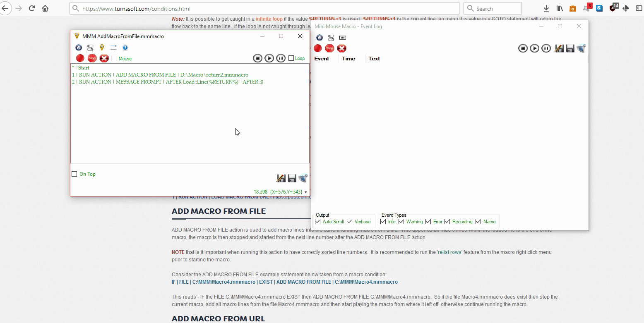Select the MESSAGE PROMPT macro line 2
The image size is (644, 323).
[168, 82]
